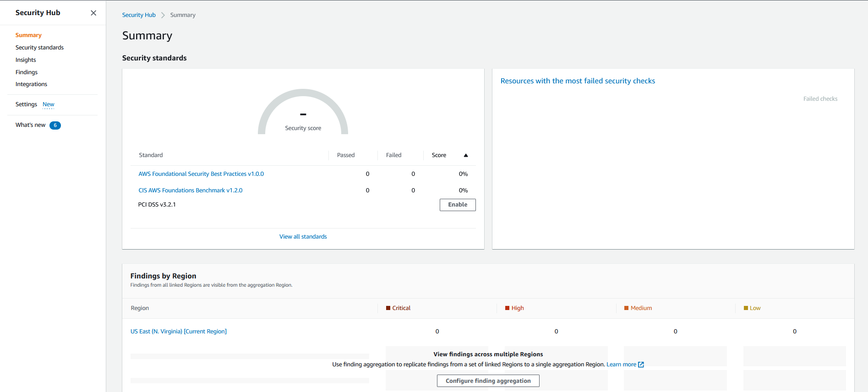Click the PCI DSS v3.2.1 text
The width and height of the screenshot is (868, 392).
pyautogui.click(x=157, y=205)
